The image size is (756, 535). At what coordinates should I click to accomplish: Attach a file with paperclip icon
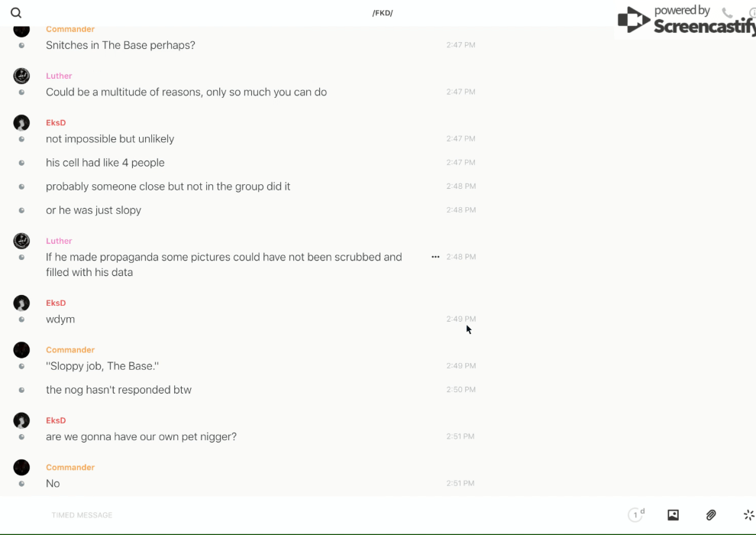(711, 515)
